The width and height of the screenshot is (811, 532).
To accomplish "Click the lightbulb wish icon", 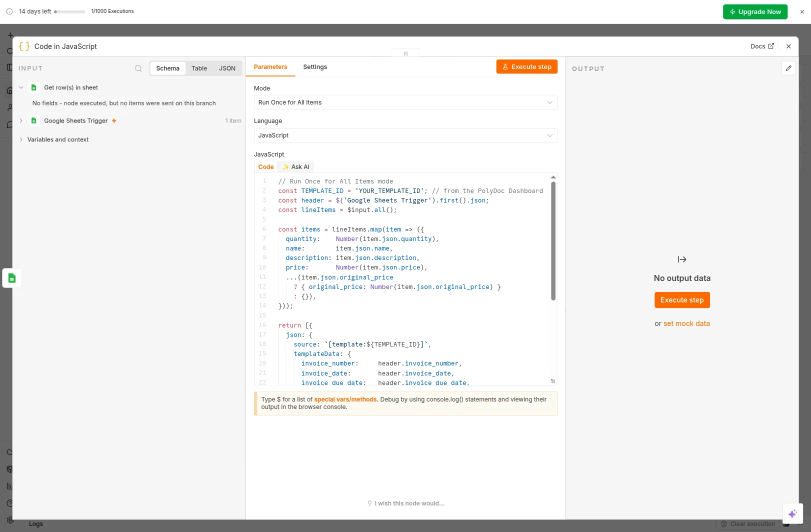I will (369, 503).
